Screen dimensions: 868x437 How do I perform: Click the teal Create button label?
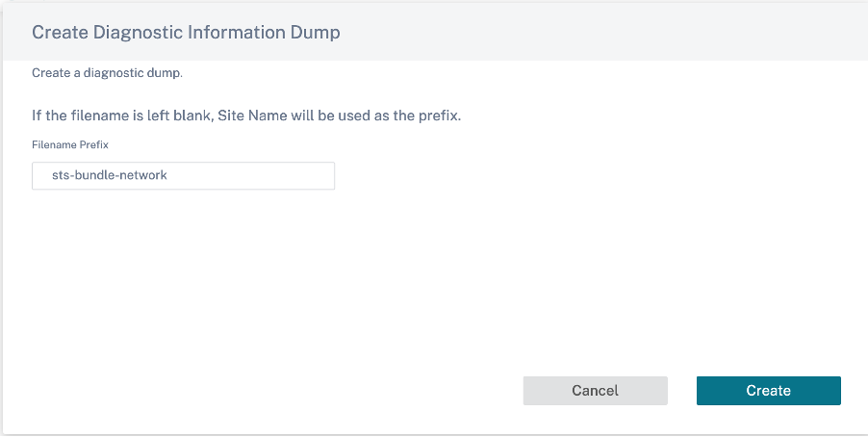click(768, 391)
